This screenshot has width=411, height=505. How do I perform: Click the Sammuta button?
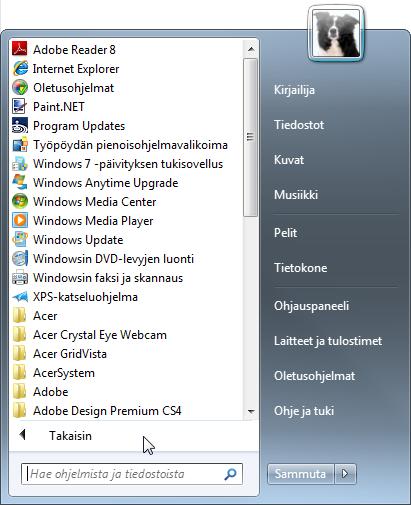point(301,473)
